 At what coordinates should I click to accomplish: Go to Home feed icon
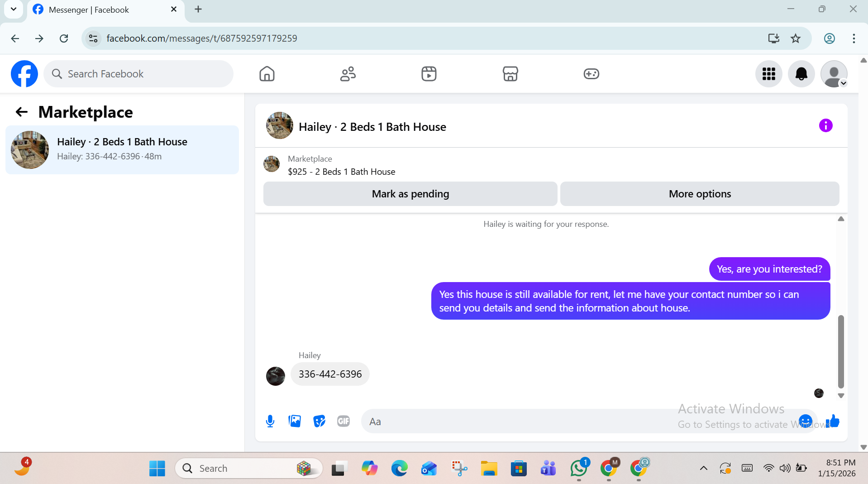pyautogui.click(x=267, y=74)
